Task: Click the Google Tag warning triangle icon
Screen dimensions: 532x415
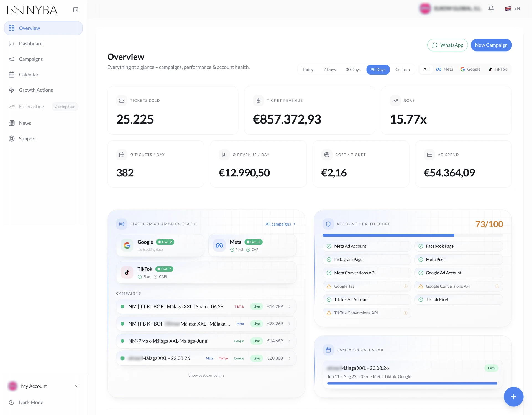Action: tap(329, 286)
